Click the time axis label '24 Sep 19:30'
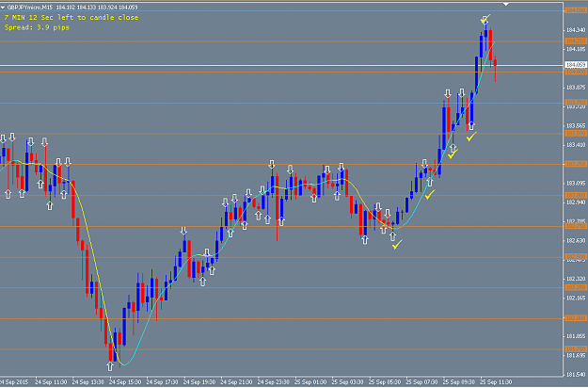This screenshot has height=388, width=588. click(x=199, y=382)
